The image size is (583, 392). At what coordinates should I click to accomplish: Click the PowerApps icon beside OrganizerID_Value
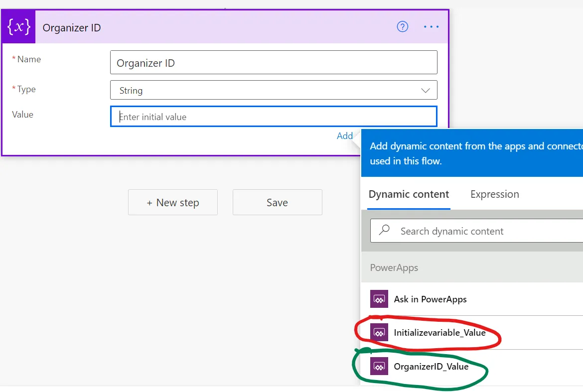(379, 367)
